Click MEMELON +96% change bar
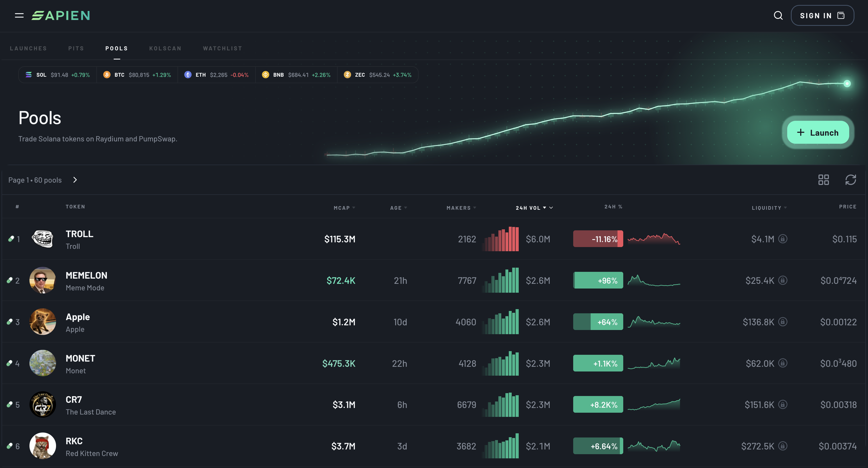This screenshot has width=868, height=468. click(598, 280)
